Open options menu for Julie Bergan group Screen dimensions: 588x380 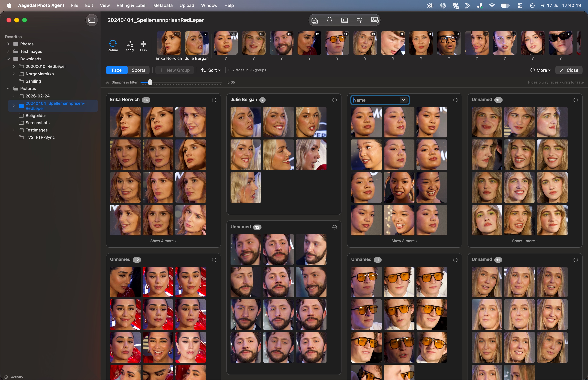(334, 100)
